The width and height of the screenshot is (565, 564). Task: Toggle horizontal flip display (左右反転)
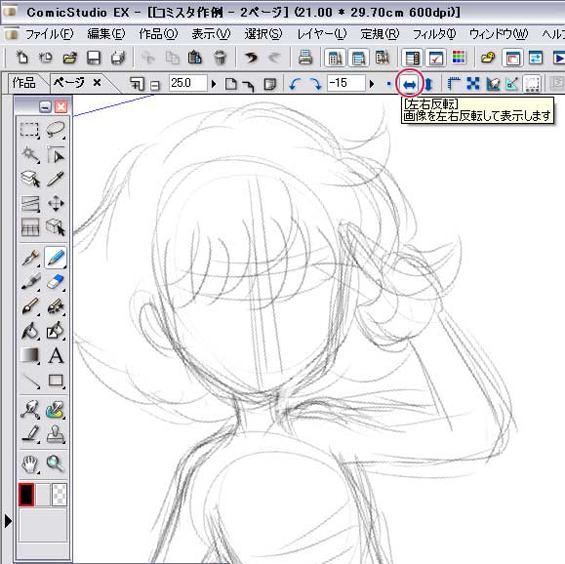pyautogui.click(x=410, y=84)
